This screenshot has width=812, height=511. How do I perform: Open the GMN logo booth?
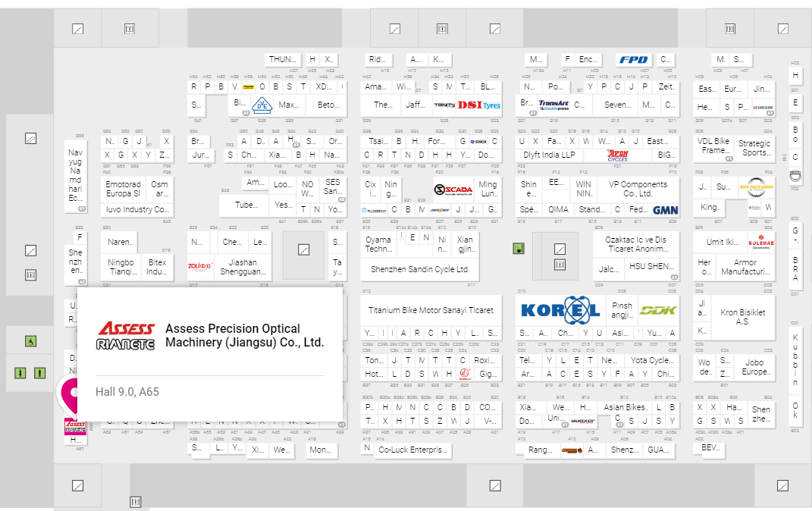coord(665,210)
